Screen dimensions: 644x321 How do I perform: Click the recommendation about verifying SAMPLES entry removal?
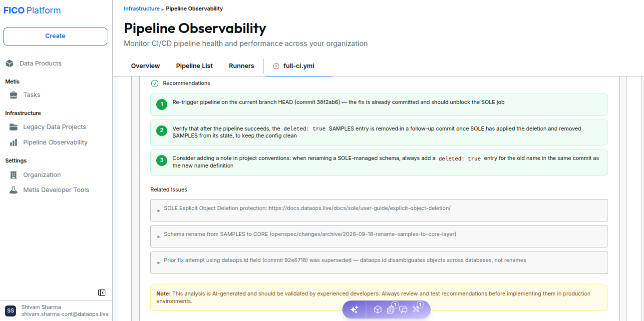pyautogui.click(x=379, y=132)
